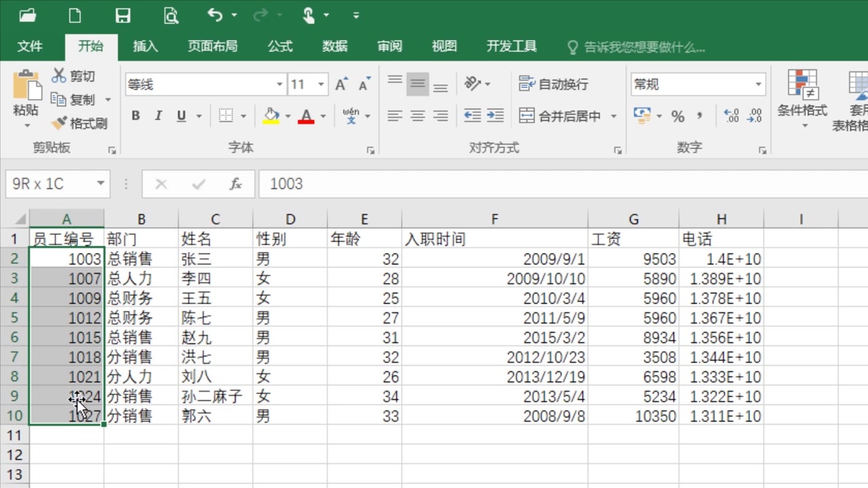Open clipboard pane launcher
Screen dimensions: 868x488
pyautogui.click(x=113, y=150)
